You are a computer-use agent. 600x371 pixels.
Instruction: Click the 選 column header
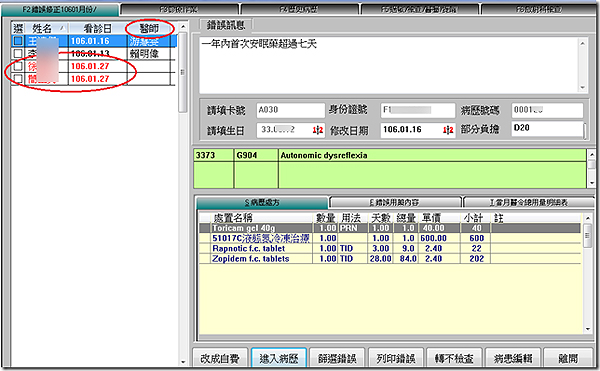(18, 28)
